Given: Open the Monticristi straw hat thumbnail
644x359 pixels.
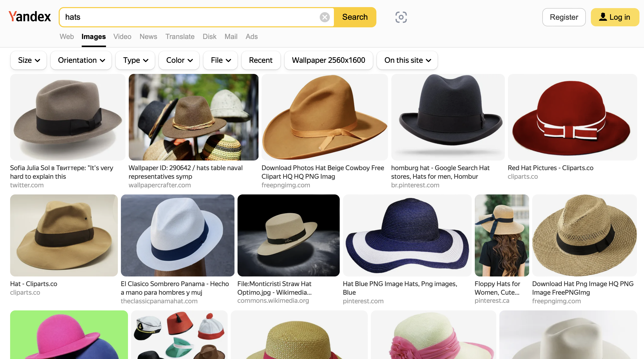Looking at the screenshot, I should coord(289,235).
